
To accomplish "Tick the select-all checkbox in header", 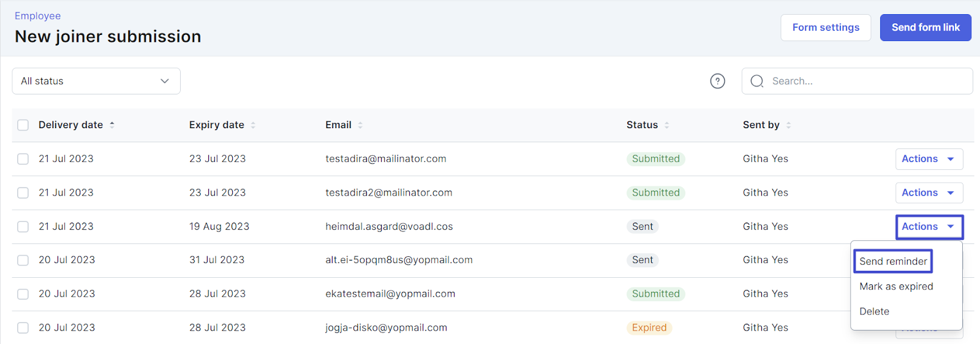I will [23, 125].
